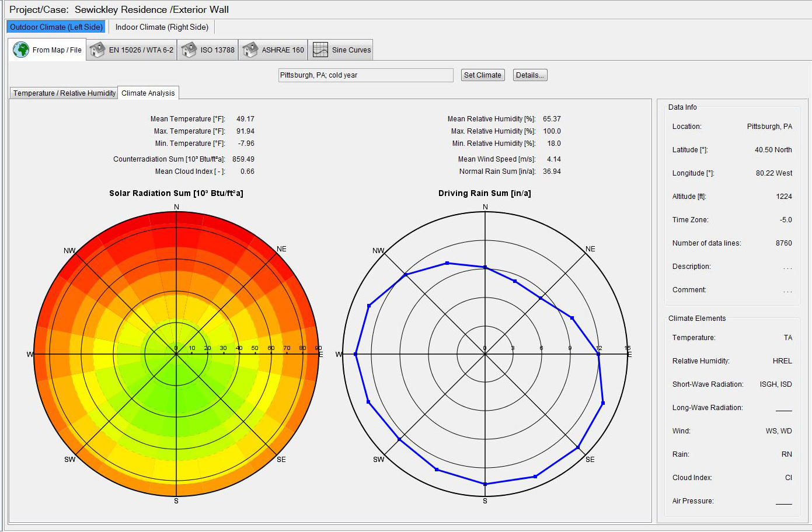Click the house icon on ASHRAE 160 tab
This screenshot has height=532, width=812.
click(250, 50)
